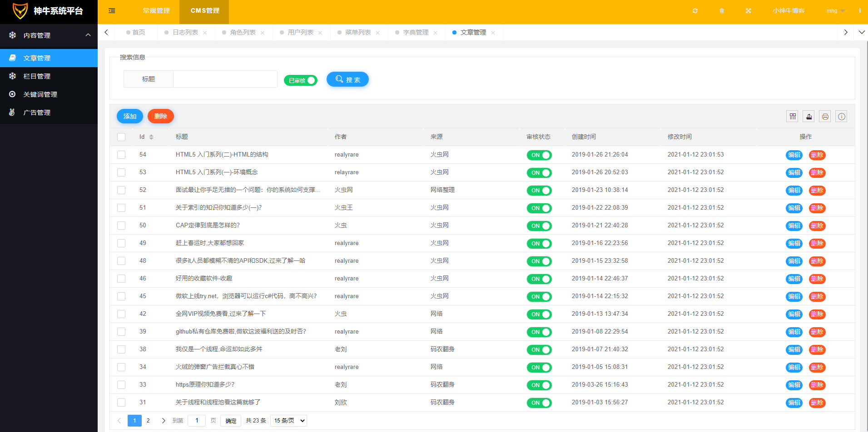Select all rows with the header checkbox
The image size is (868, 432).
(121, 137)
